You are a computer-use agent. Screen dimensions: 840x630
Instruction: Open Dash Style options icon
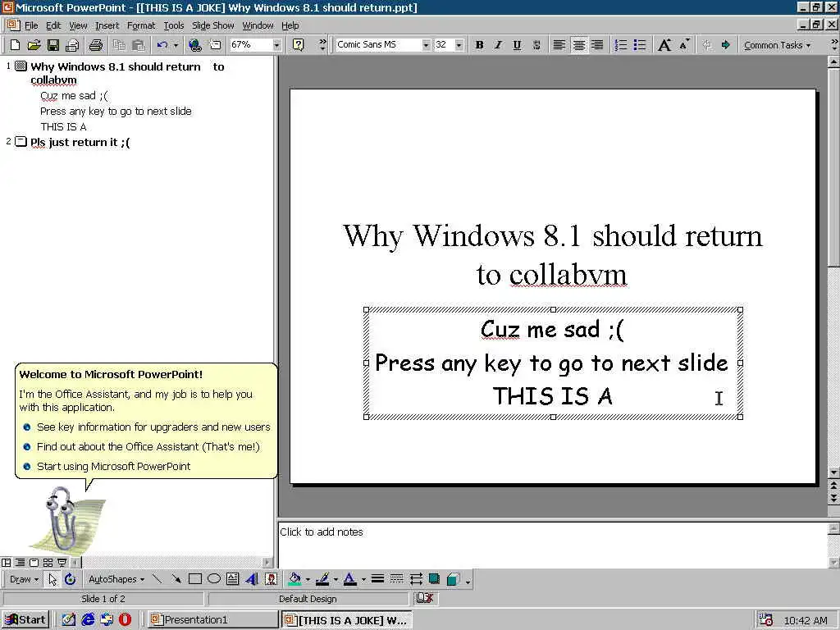click(x=396, y=579)
